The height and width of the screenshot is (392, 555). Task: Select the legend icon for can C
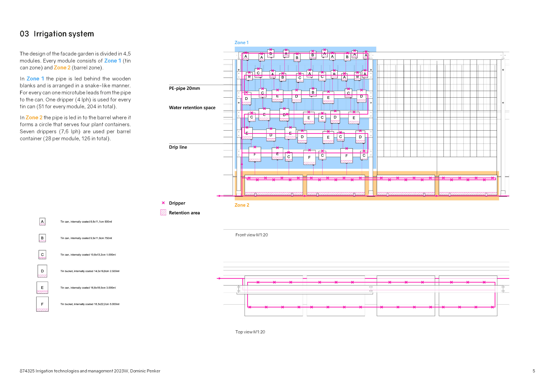(x=42, y=255)
